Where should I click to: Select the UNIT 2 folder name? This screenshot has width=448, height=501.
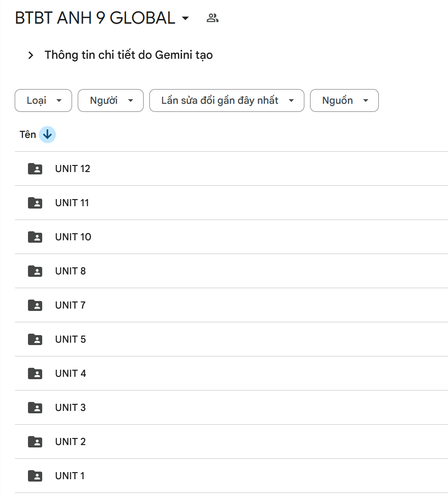pyautogui.click(x=71, y=442)
